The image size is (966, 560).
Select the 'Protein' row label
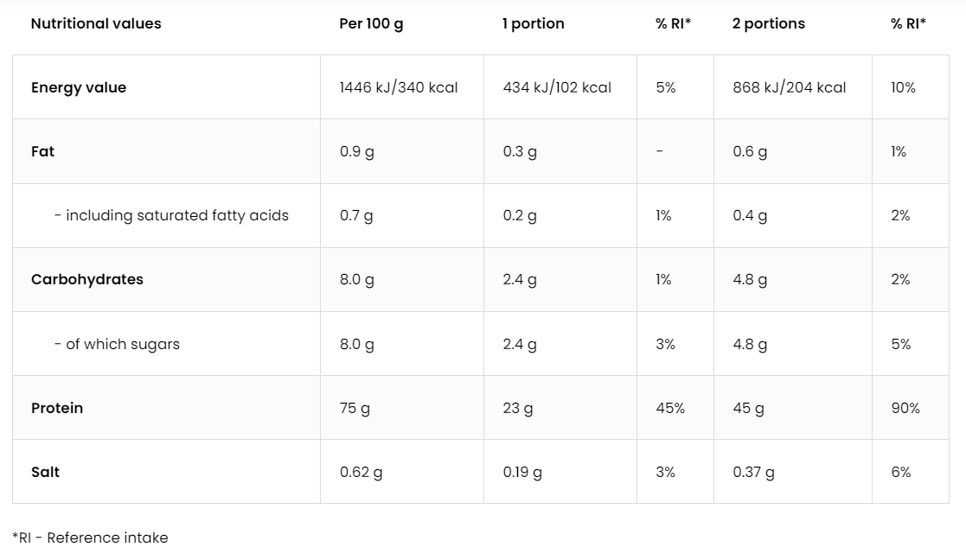pos(57,408)
